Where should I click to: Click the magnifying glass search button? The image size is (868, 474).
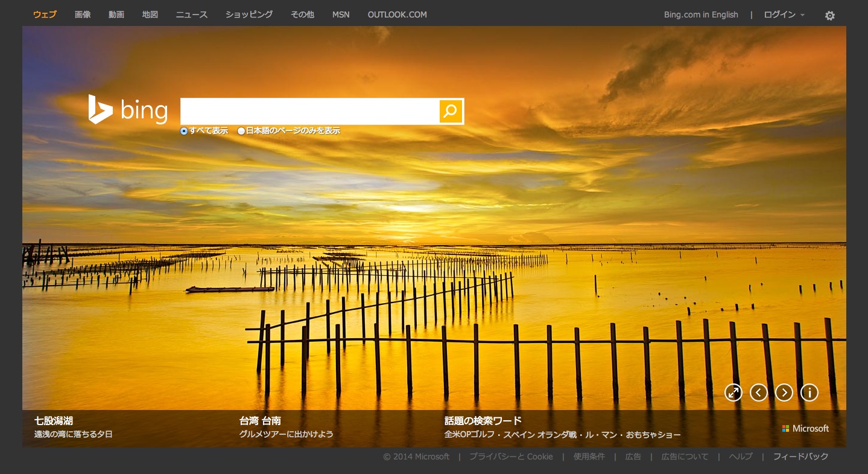pos(451,111)
